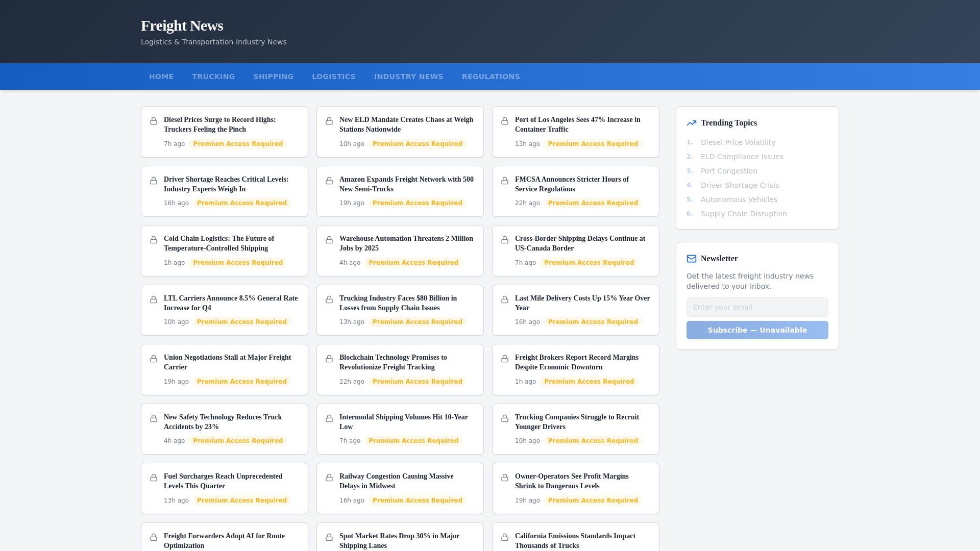Open the SHIPPING section
980x551 pixels.
274,77
